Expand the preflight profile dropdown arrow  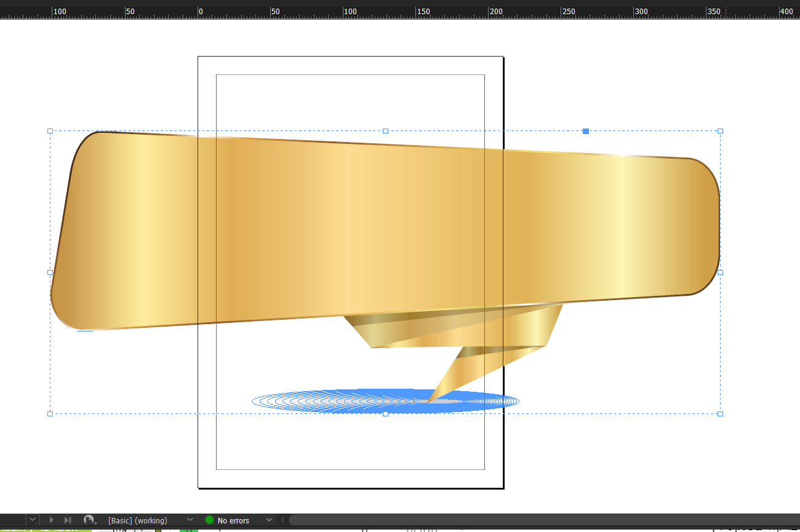click(190, 520)
